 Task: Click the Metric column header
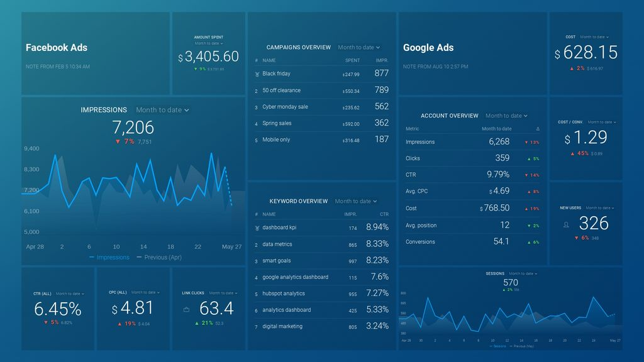pyautogui.click(x=412, y=129)
